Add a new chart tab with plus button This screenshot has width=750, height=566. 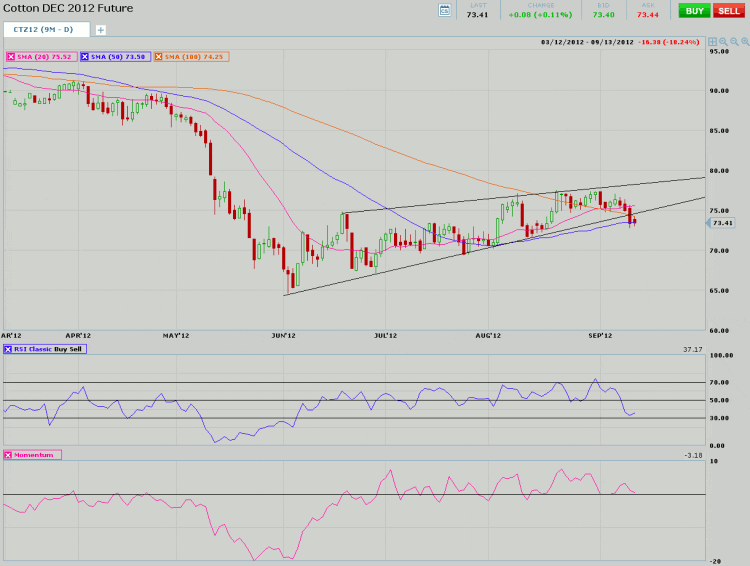tap(100, 30)
